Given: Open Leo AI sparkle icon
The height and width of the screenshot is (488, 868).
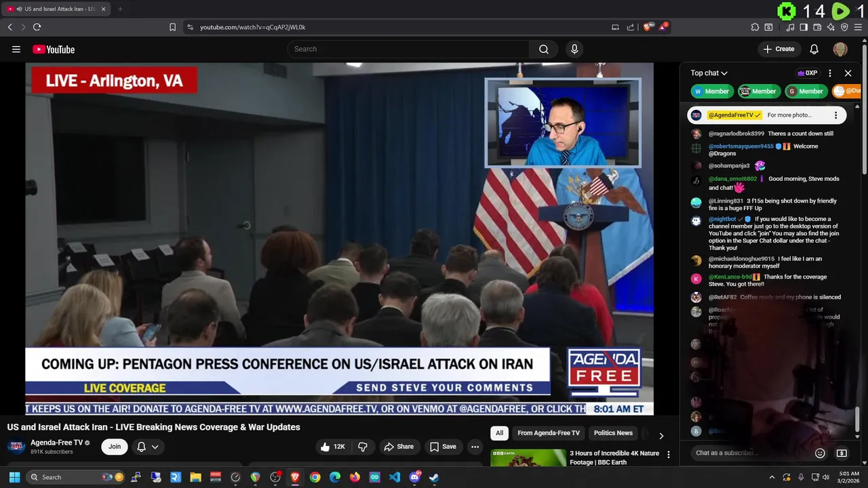Looking at the screenshot, I should pyautogui.click(x=831, y=27).
